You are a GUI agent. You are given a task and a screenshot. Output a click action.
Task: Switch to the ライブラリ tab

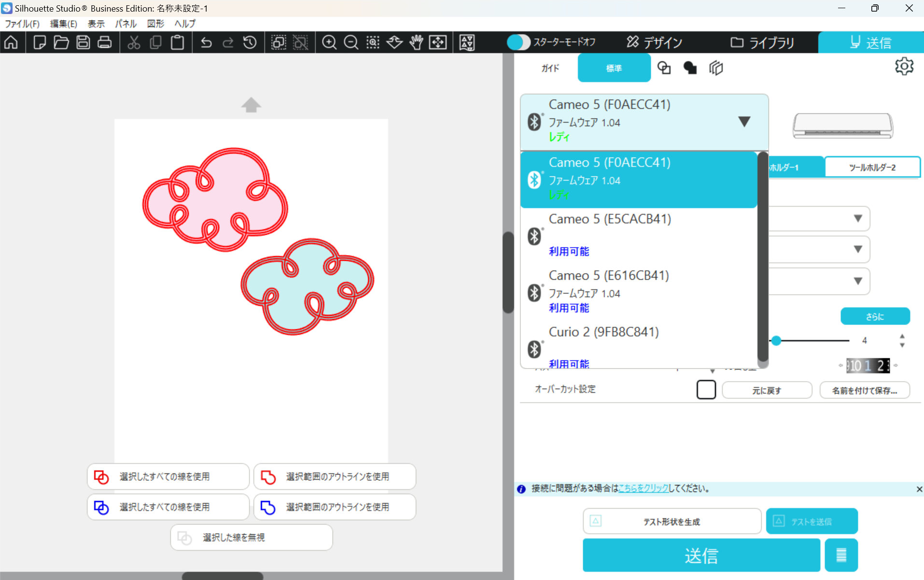762,42
